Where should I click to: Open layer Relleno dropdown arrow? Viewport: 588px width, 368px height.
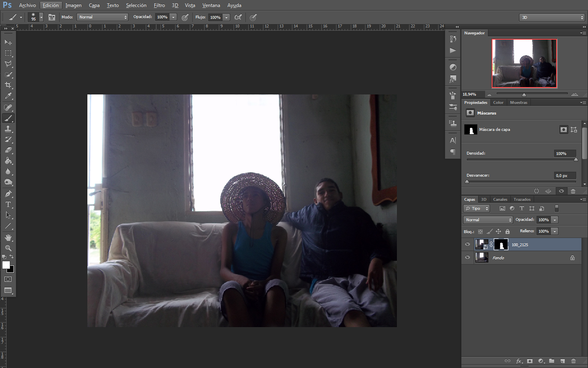pos(555,231)
